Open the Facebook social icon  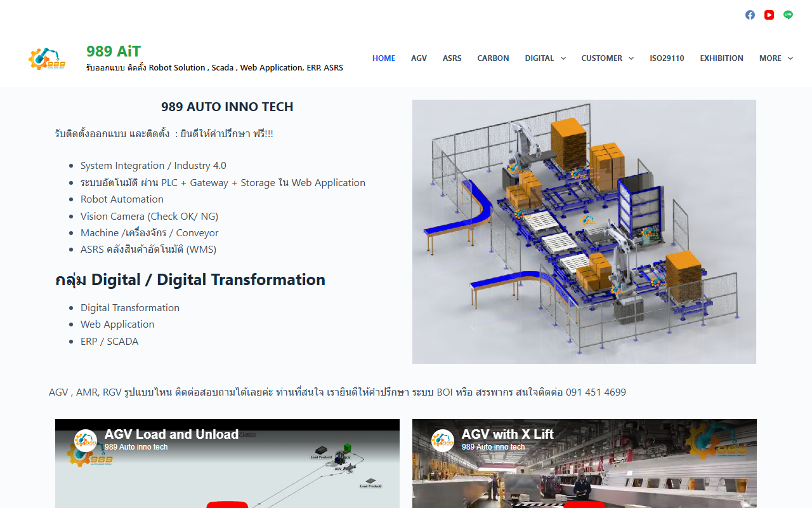(x=750, y=15)
